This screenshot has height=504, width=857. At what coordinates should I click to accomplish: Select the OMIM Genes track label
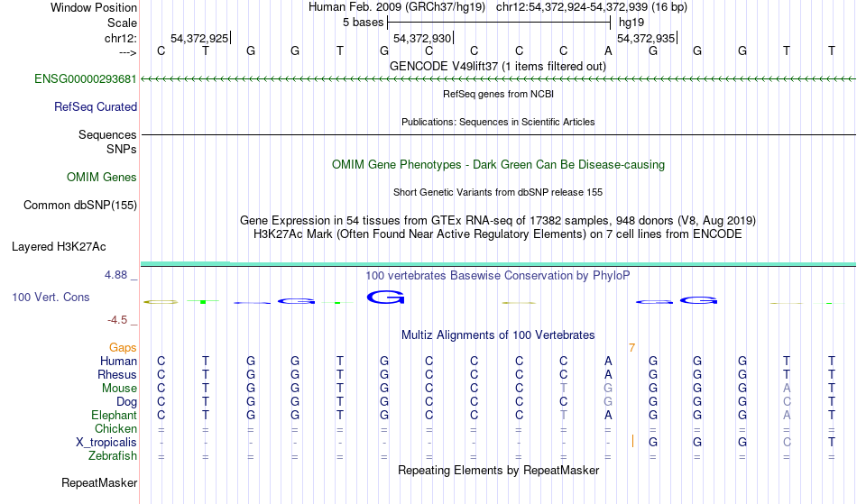pos(102,178)
